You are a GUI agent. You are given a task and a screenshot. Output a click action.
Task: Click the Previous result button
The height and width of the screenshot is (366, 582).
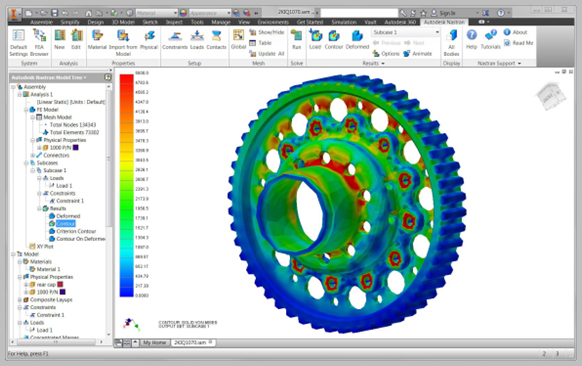(387, 43)
